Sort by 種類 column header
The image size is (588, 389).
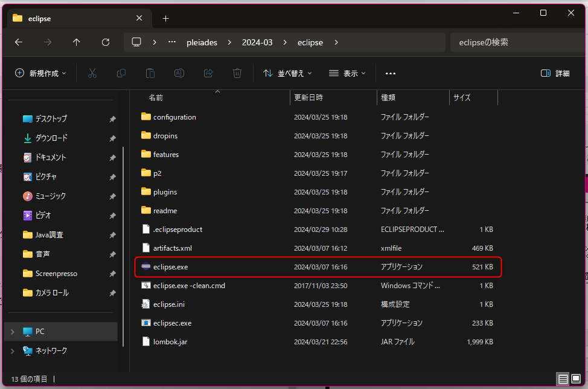388,97
